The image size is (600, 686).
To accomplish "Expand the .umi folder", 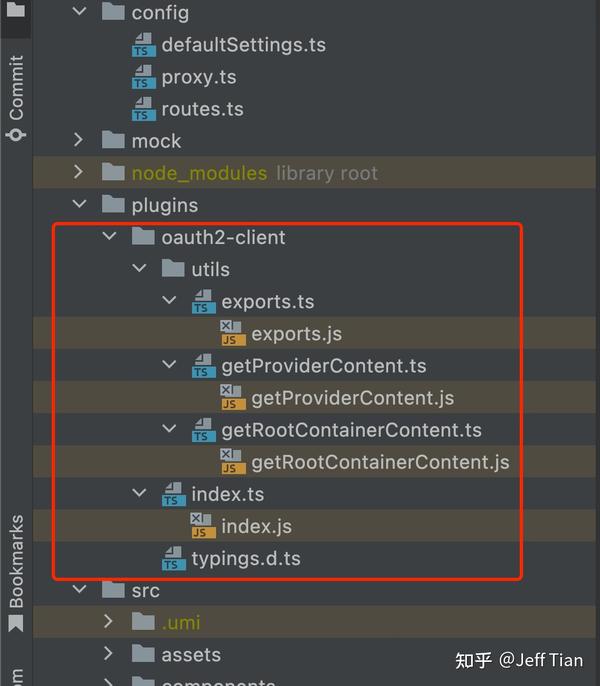I will tap(109, 622).
